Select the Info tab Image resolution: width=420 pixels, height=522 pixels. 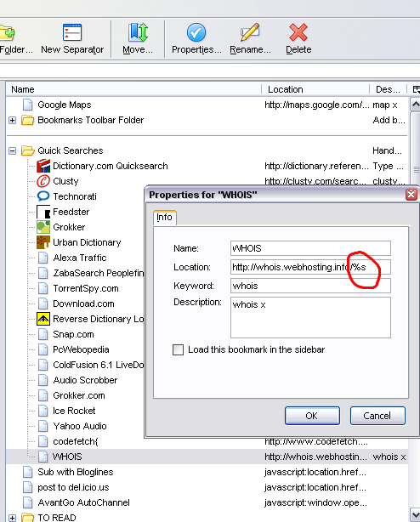[x=164, y=218]
